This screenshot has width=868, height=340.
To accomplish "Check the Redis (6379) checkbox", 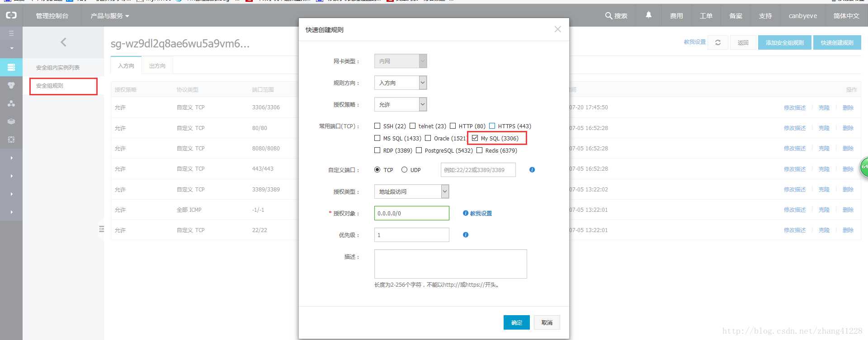I will [479, 150].
